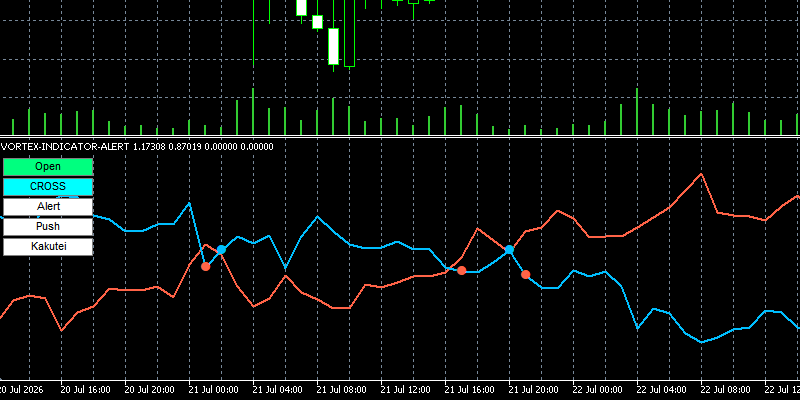
Task: Click the 21 Jul 20:00 time label
Action: pos(534,390)
